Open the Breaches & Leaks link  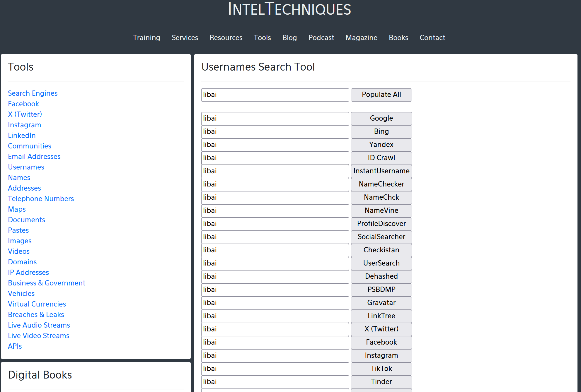(36, 314)
